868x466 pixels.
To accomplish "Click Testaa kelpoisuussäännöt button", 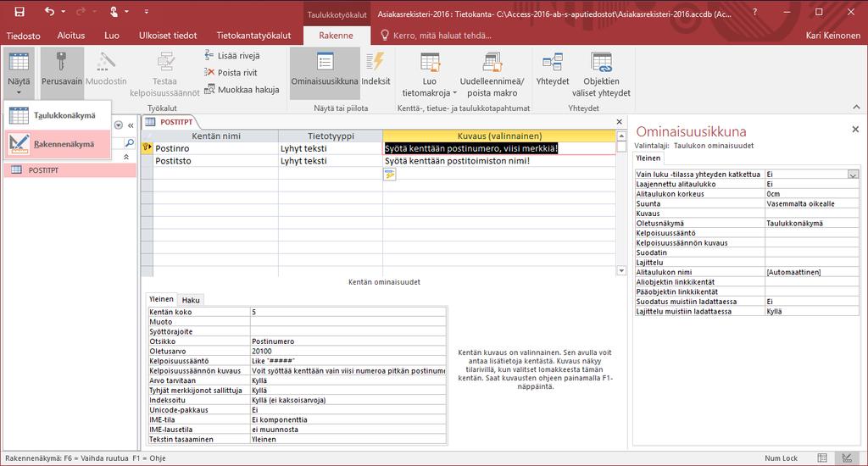I will click(164, 75).
